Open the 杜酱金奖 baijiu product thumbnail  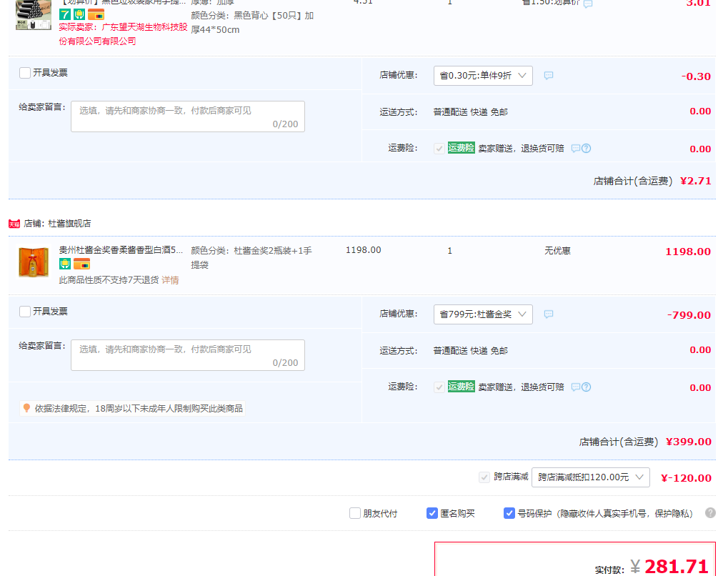(34, 262)
